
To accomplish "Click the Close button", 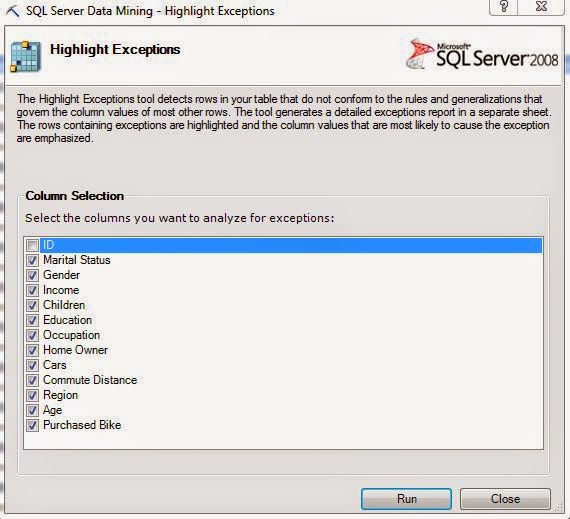I will (x=505, y=499).
